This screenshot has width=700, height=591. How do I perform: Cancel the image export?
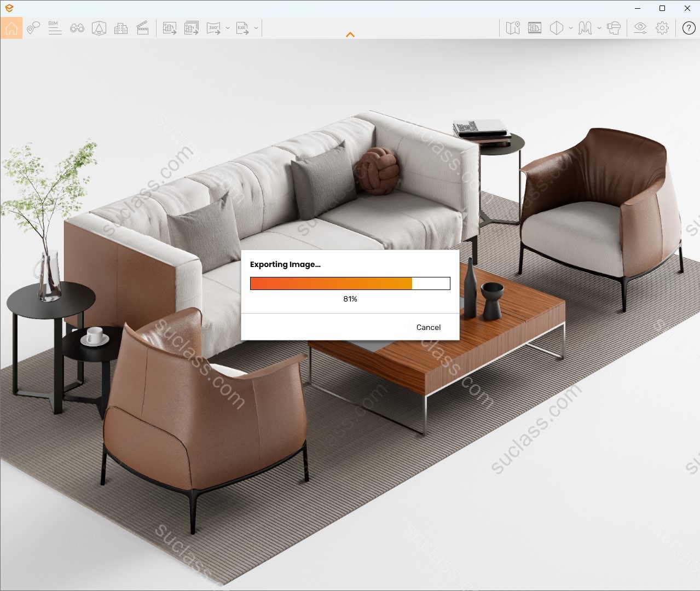click(429, 327)
